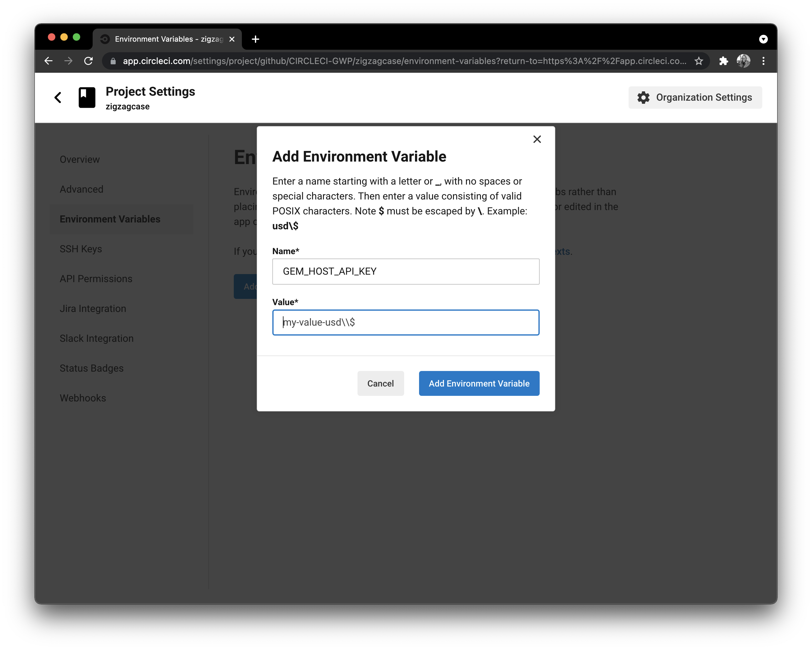Image resolution: width=812 pixels, height=650 pixels.
Task: Open SSH Keys settings section
Action: point(81,249)
